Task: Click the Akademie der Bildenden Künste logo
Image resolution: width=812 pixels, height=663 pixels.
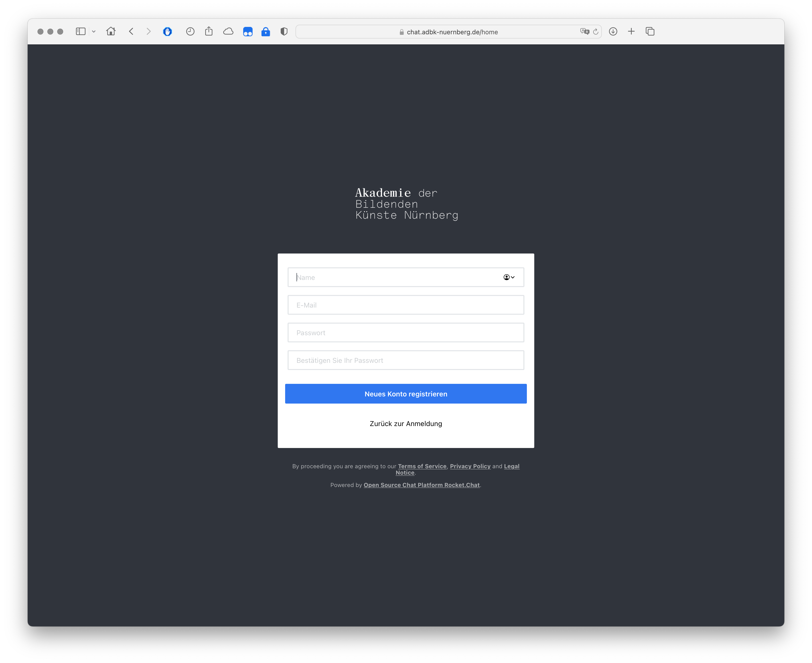Action: pyautogui.click(x=406, y=204)
